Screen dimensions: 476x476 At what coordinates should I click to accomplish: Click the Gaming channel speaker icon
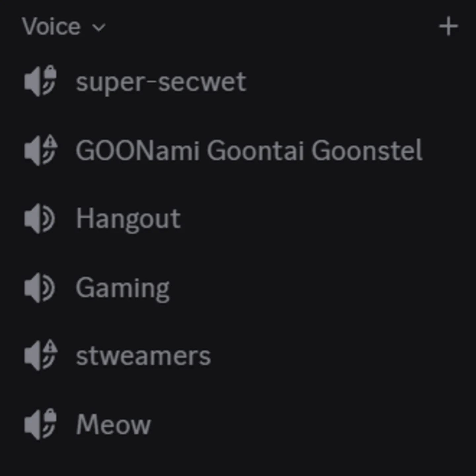[39, 288]
